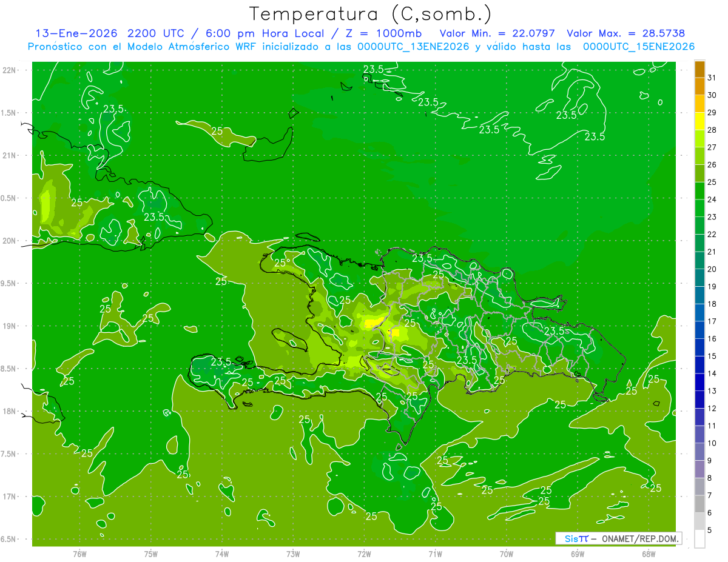Click the colorbar legend label "29"
This screenshot has height=562, width=728.
pyautogui.click(x=712, y=112)
